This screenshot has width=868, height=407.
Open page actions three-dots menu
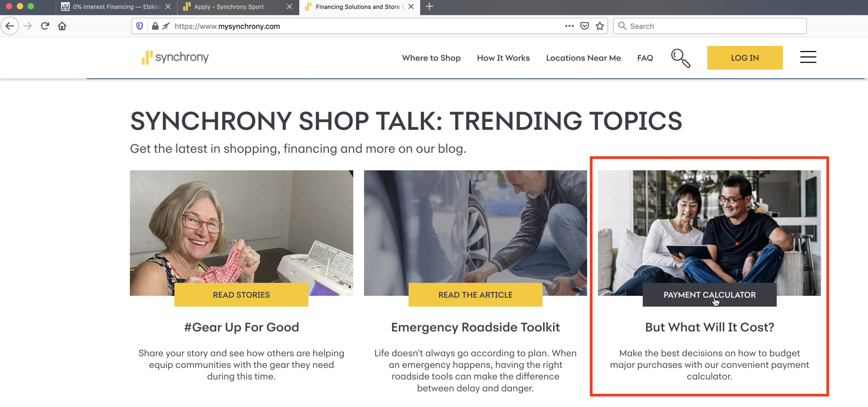pyautogui.click(x=569, y=26)
